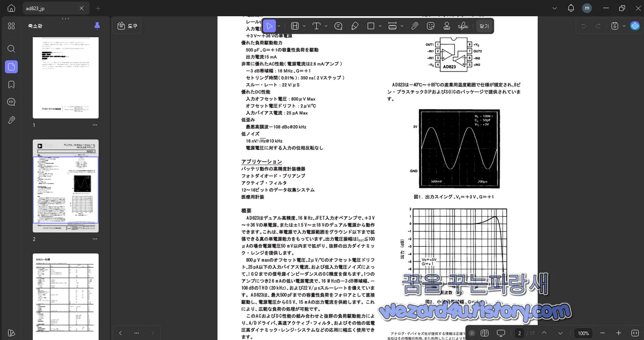
Task: Expand the text tool dropdown arrow
Action: tap(326, 26)
